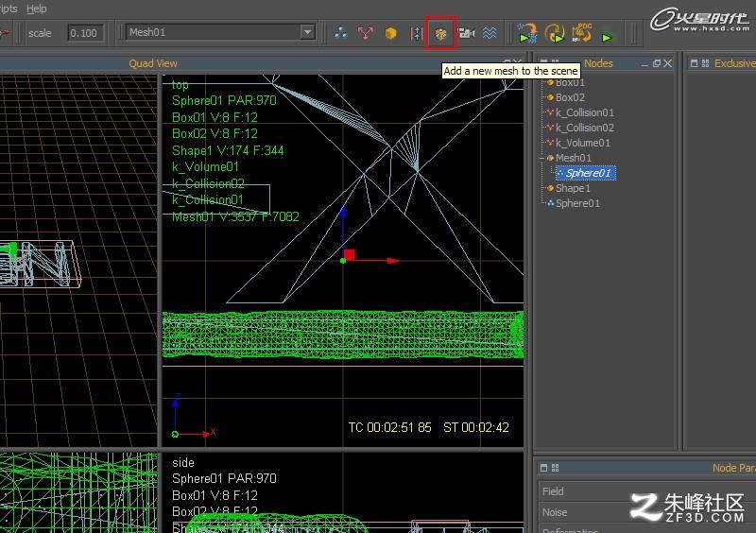Click the Exclusive panel title
The image size is (756, 533).
735,63
